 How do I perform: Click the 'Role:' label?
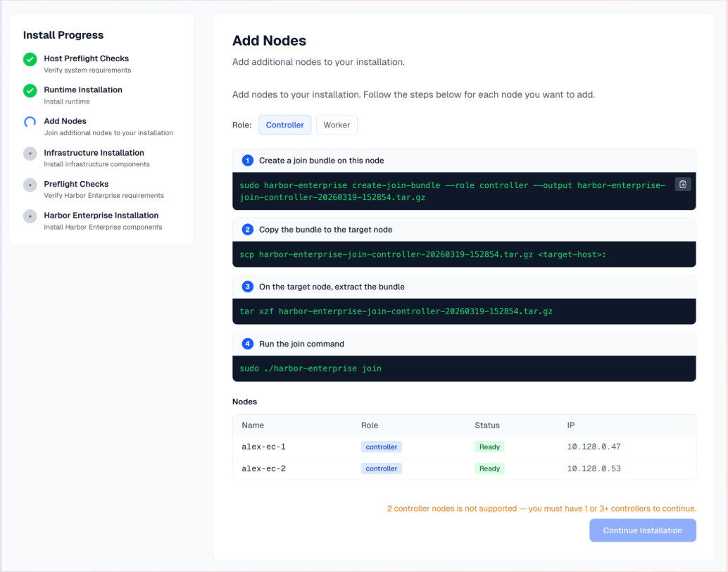242,125
